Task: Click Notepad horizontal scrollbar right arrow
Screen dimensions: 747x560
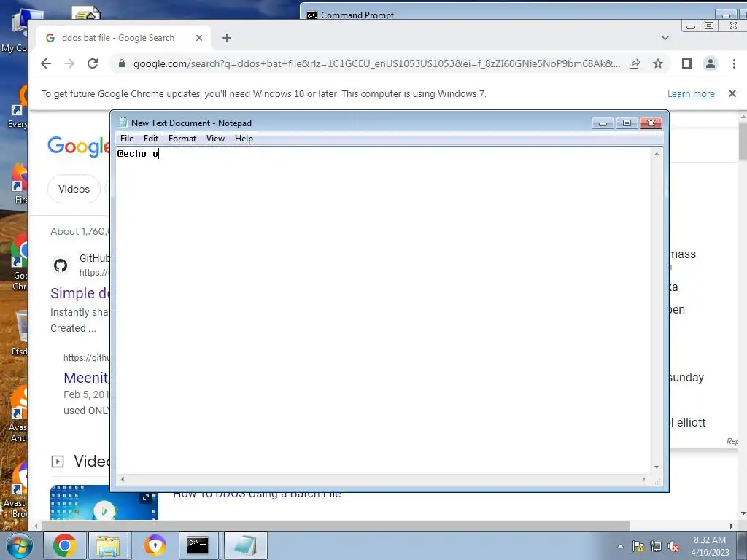Action: tap(643, 480)
